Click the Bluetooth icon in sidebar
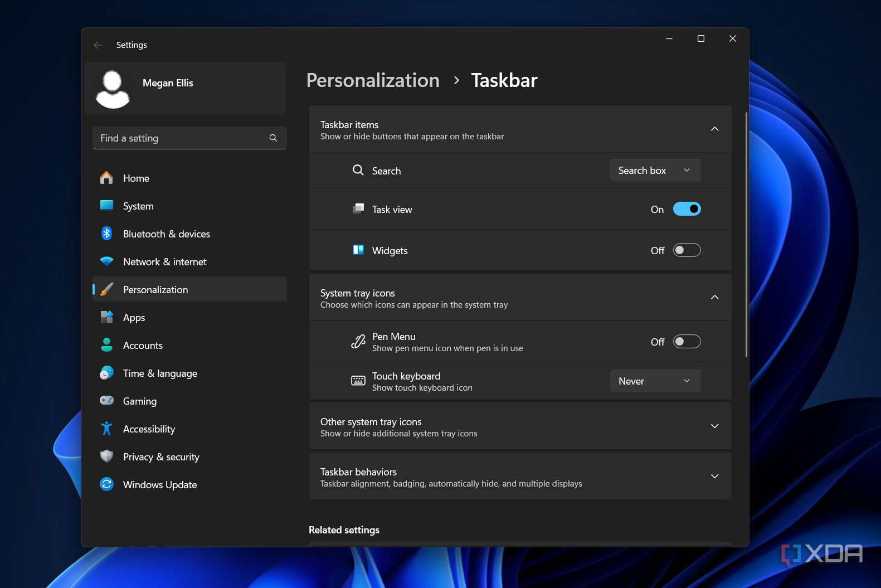The image size is (881, 588). 106,234
